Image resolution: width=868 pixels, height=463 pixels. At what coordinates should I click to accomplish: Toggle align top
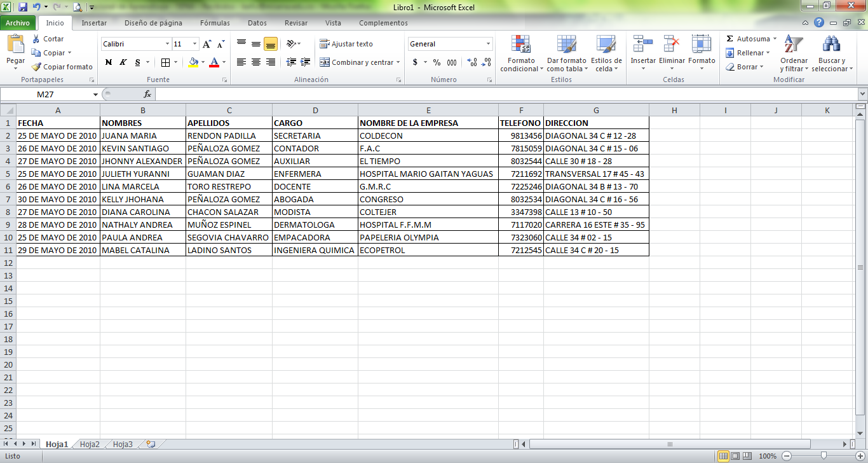pyautogui.click(x=241, y=44)
